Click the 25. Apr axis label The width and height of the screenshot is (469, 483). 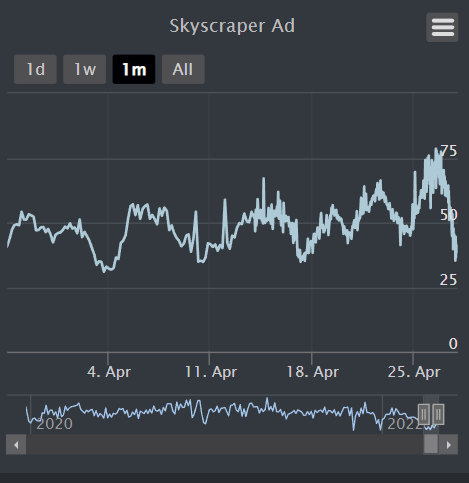414,372
